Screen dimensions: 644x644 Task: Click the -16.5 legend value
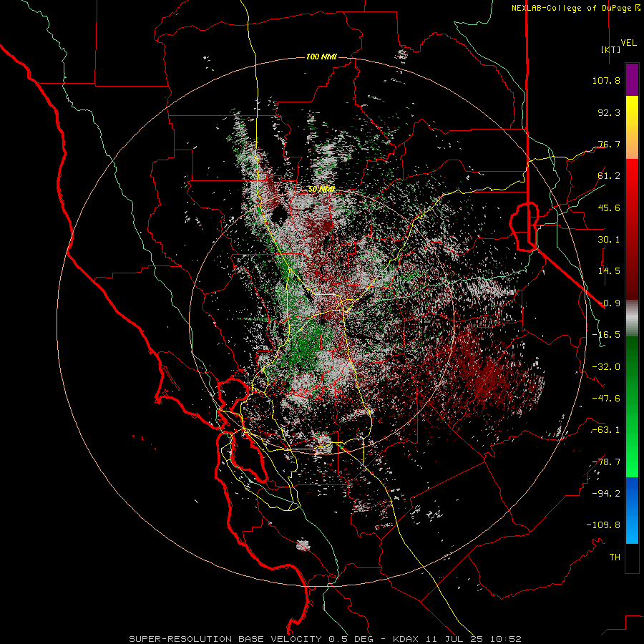click(606, 335)
